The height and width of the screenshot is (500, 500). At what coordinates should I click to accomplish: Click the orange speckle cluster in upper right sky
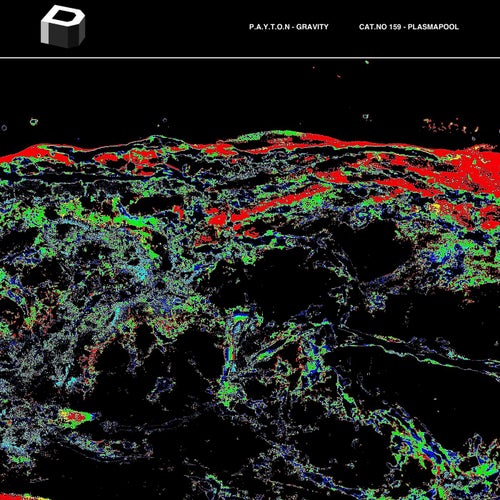coord(451,126)
